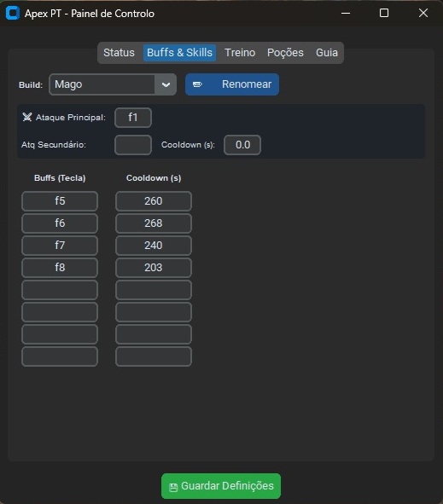This screenshot has height=504, width=443.
Task: Select the Buffs & Skills tab
Action: (179, 53)
